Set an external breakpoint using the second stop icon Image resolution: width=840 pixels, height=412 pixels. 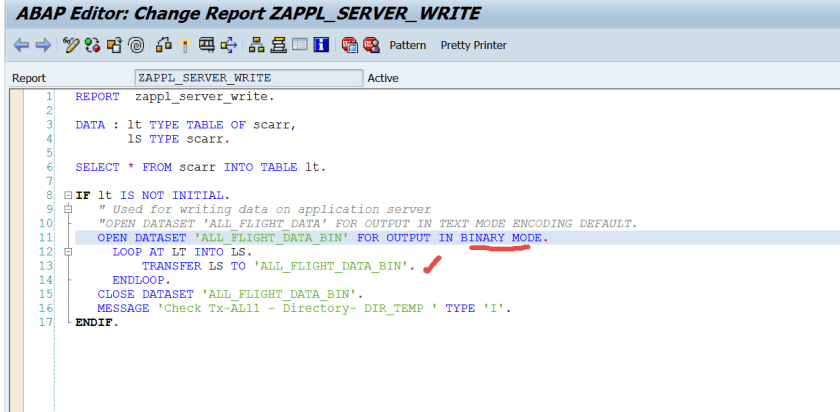[371, 45]
